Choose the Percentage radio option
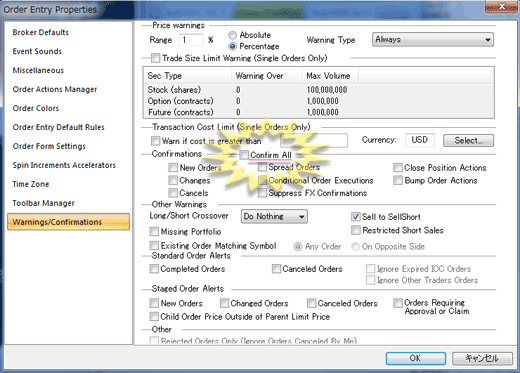The width and height of the screenshot is (520, 373). click(x=233, y=46)
